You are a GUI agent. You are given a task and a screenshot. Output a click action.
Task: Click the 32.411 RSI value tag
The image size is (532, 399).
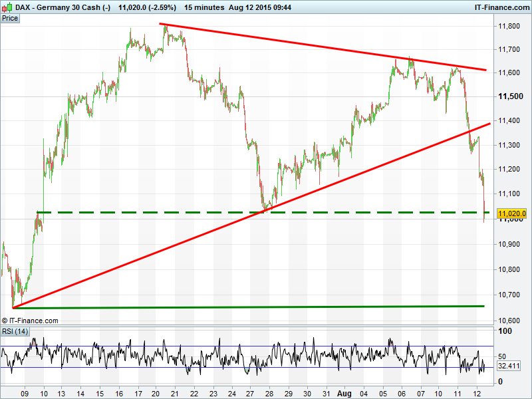click(507, 366)
